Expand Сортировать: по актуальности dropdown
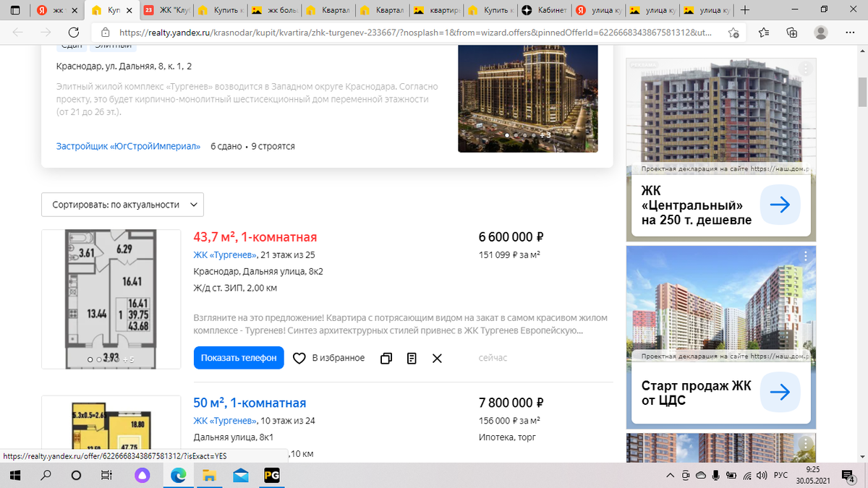 coord(122,205)
